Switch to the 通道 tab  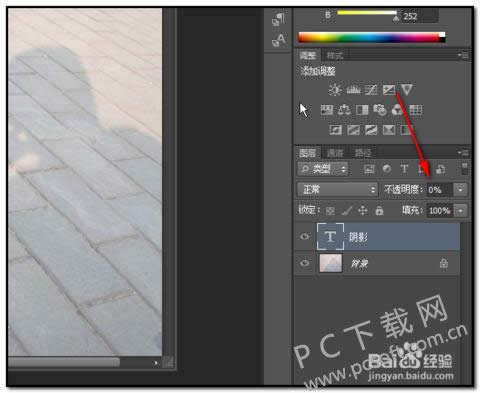coord(335,153)
